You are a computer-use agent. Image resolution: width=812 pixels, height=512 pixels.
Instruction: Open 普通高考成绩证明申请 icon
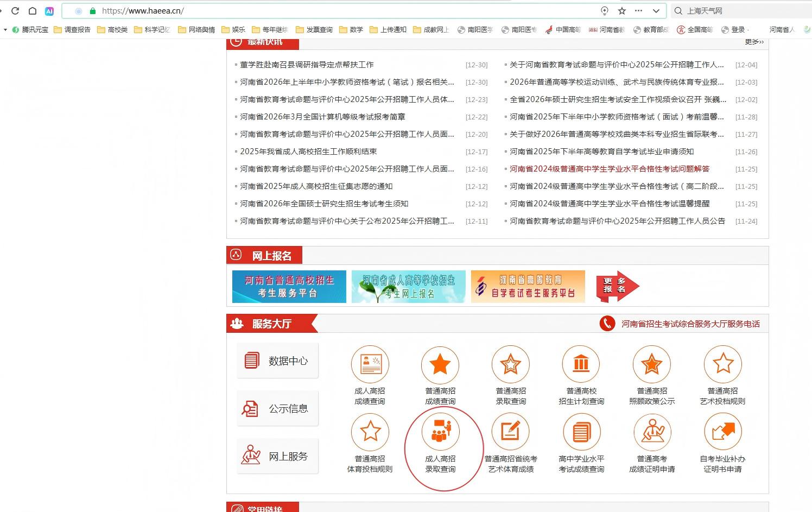(x=652, y=432)
